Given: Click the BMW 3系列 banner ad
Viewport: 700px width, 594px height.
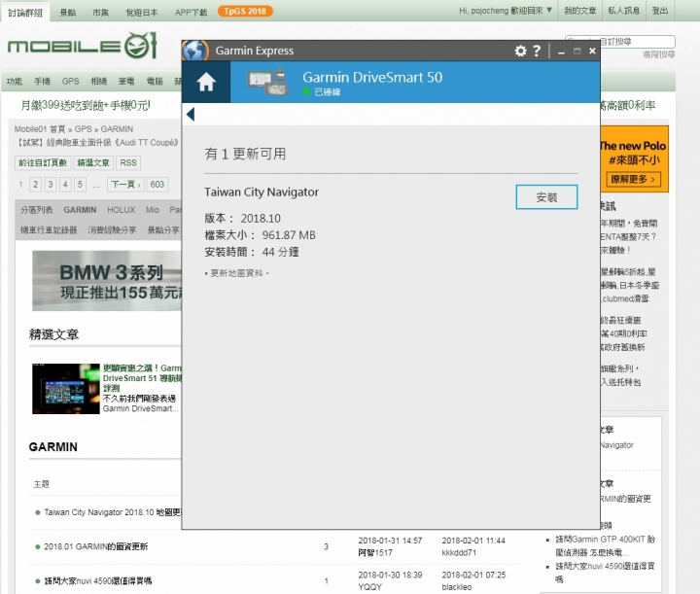Looking at the screenshot, I should 107,280.
